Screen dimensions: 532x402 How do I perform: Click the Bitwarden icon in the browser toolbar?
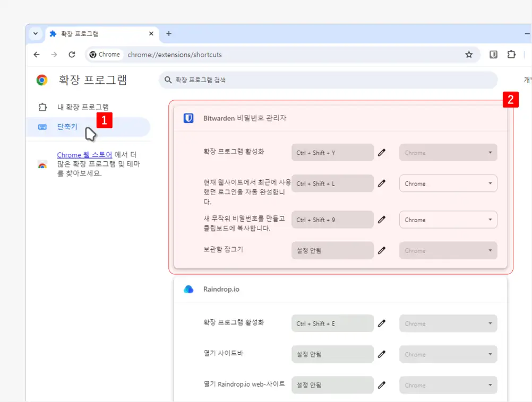tap(493, 55)
